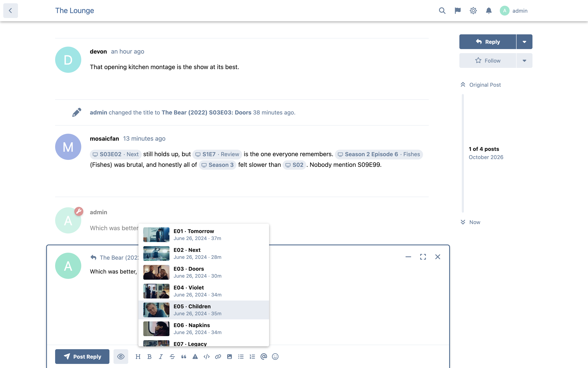The width and height of the screenshot is (588, 368).
Task: Expand composer to full screen
Action: pyautogui.click(x=423, y=257)
